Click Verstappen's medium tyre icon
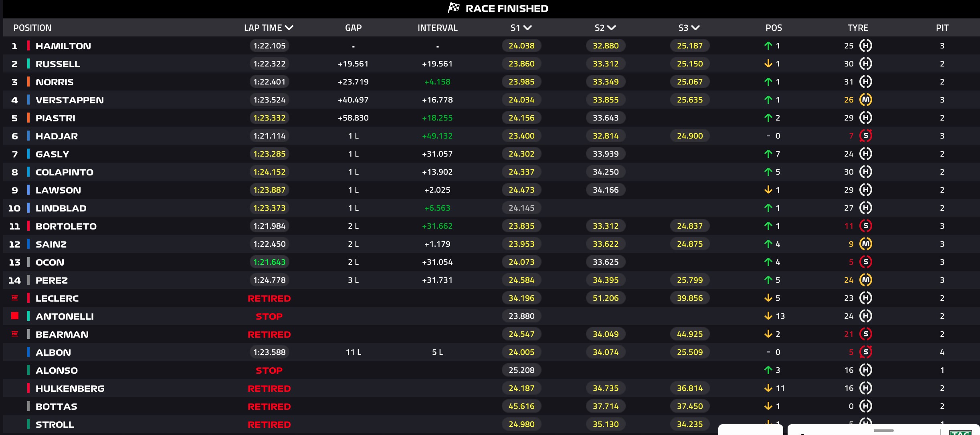 click(x=866, y=100)
